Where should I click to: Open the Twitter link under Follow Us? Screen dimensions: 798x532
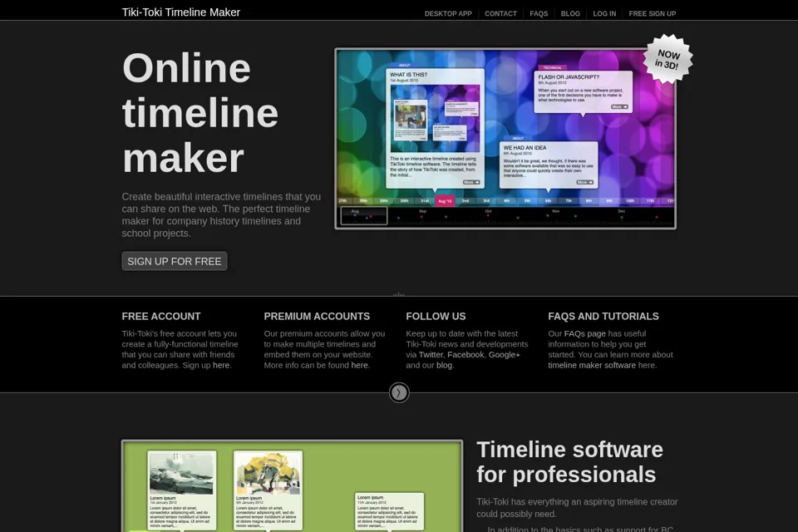tap(431, 354)
